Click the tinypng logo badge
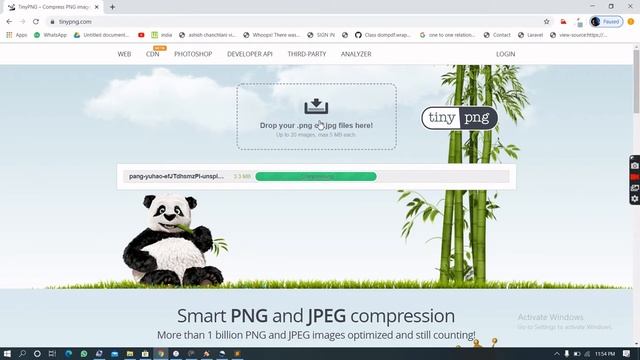Screen dimensions: 640x360 pos(460,118)
